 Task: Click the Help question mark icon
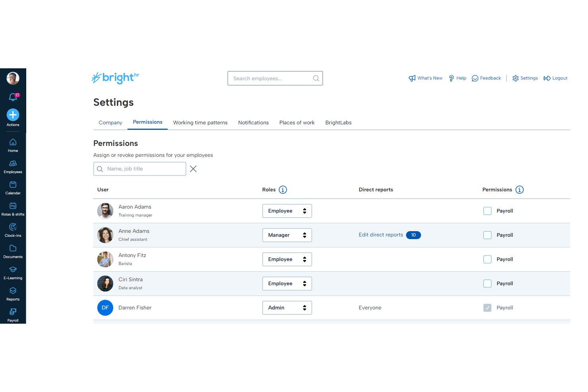click(451, 78)
